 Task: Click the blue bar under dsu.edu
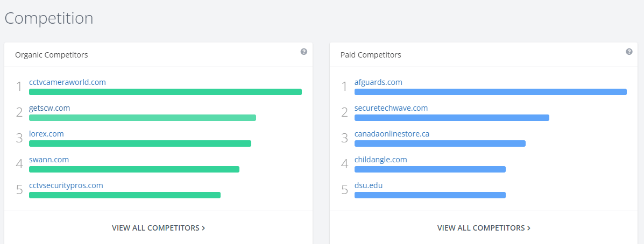(x=430, y=195)
